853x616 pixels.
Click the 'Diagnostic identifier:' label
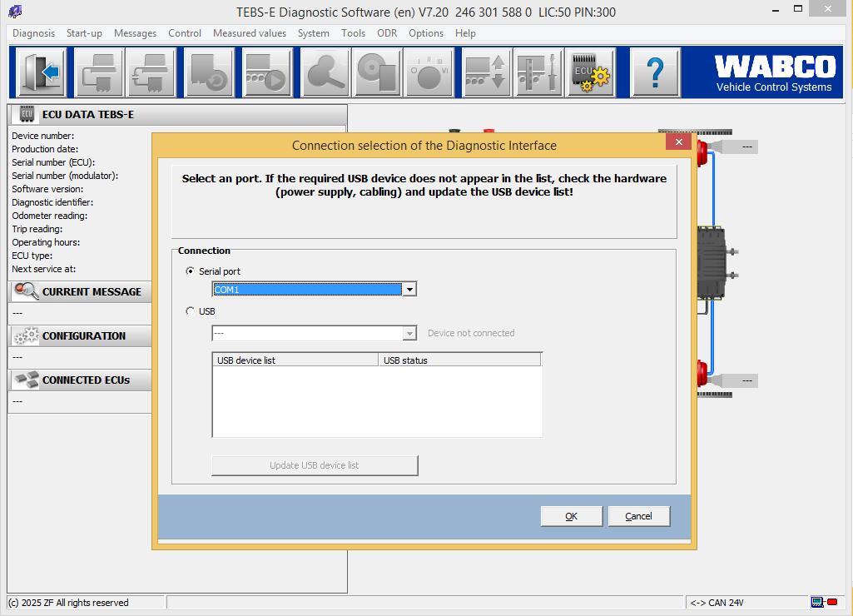[52, 202]
